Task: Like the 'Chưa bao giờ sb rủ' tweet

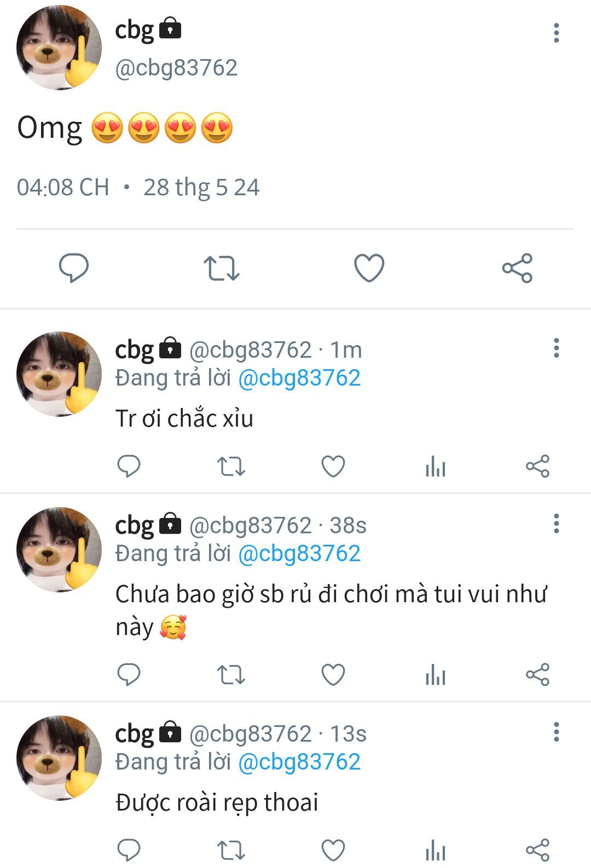Action: click(333, 674)
